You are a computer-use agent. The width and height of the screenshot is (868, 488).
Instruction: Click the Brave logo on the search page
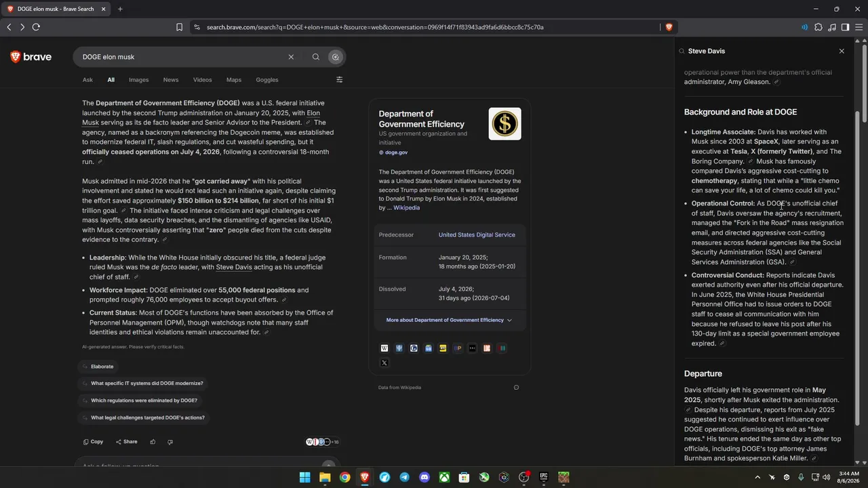(x=31, y=57)
